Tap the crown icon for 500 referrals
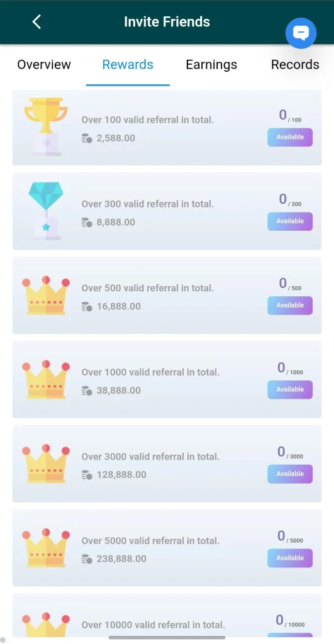 (x=45, y=296)
